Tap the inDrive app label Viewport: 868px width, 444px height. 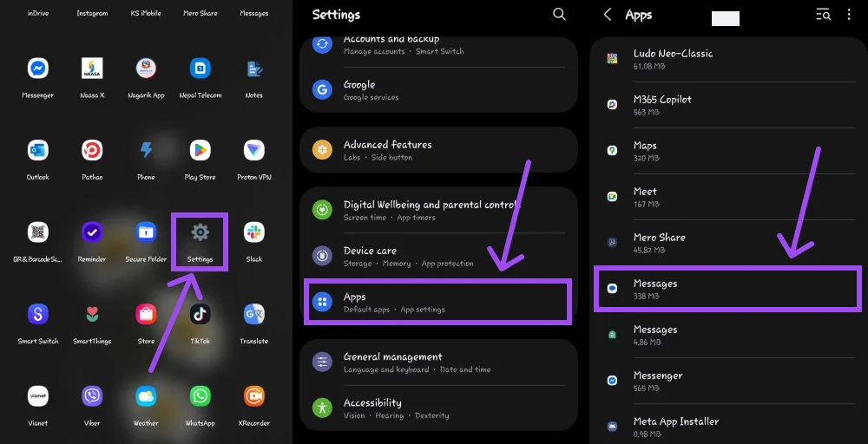pyautogui.click(x=37, y=13)
